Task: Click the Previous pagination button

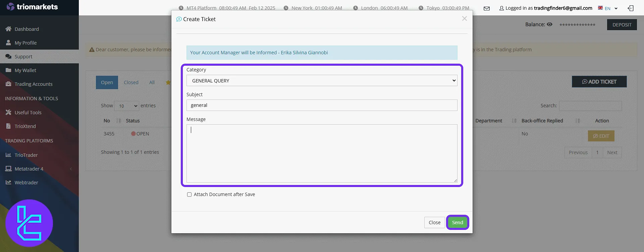Action: [578, 152]
